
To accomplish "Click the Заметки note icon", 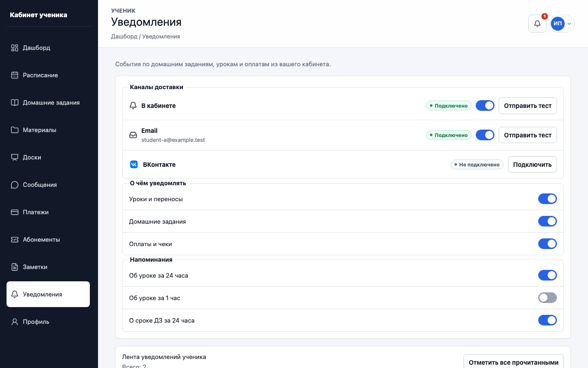I will click(x=15, y=267).
